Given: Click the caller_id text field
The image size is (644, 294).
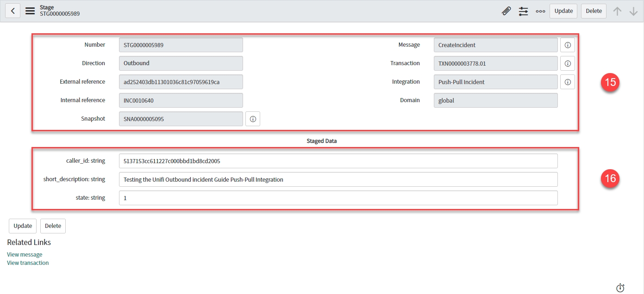Looking at the screenshot, I should 338,161.
